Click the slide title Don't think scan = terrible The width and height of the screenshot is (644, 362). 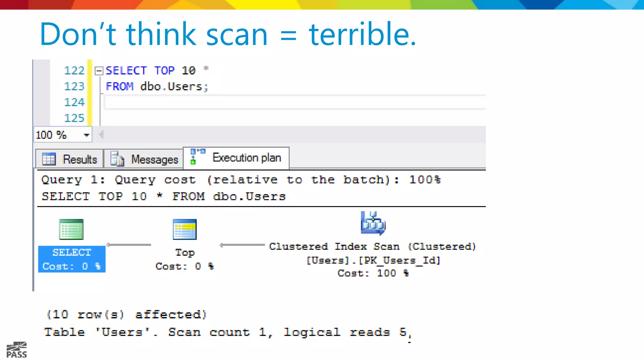point(228,34)
